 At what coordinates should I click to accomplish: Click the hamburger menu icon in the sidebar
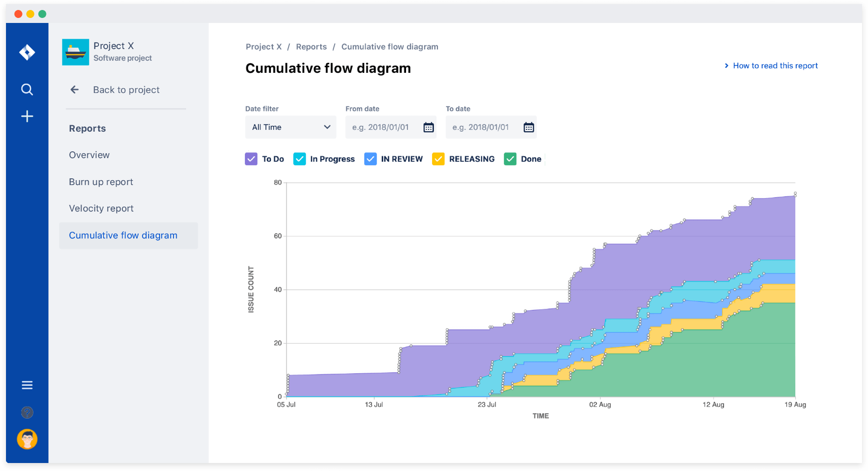point(27,385)
